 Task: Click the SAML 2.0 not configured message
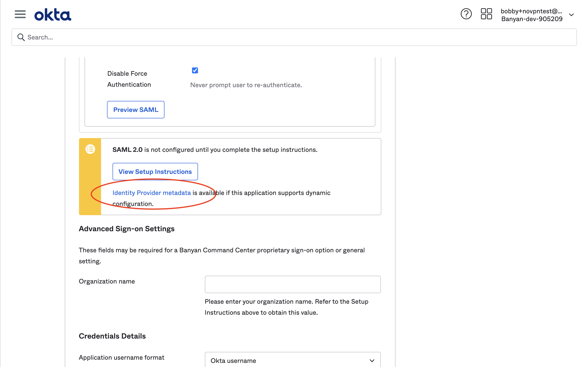[x=215, y=150]
